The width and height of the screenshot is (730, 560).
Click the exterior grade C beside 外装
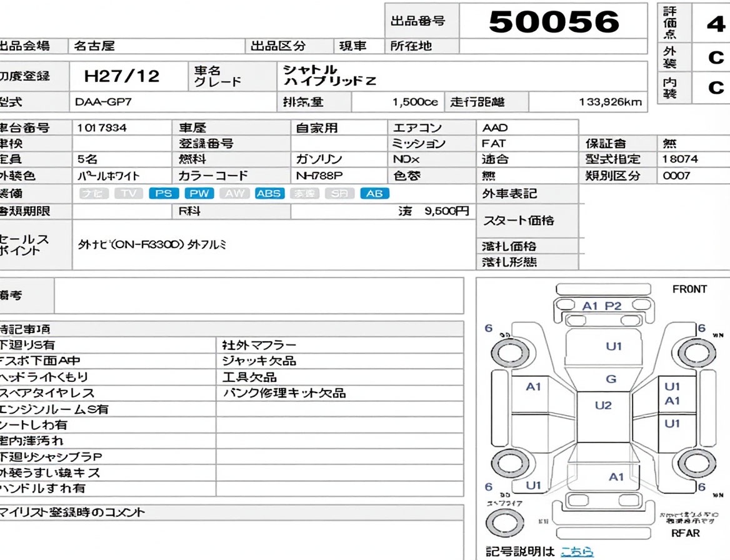[x=716, y=57]
